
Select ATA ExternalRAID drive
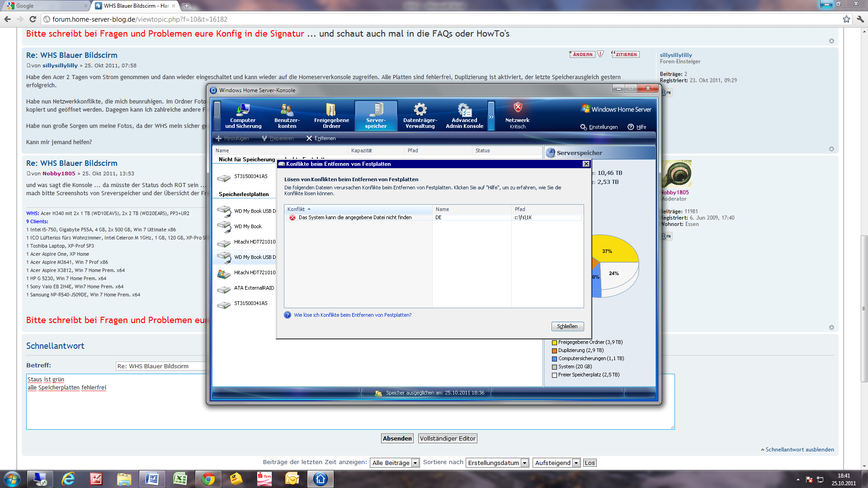click(x=245, y=288)
